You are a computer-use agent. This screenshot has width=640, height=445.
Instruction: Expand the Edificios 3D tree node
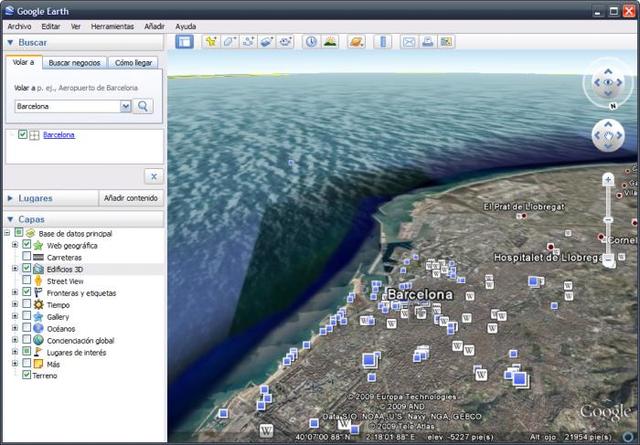(x=15, y=269)
